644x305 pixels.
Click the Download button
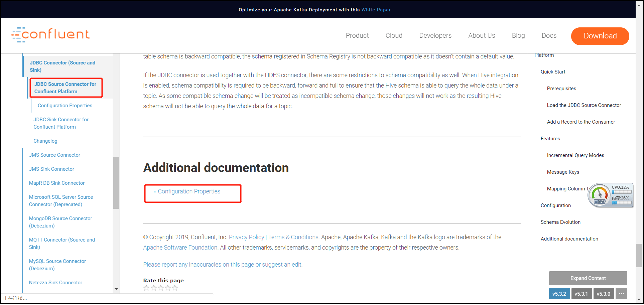(x=600, y=36)
